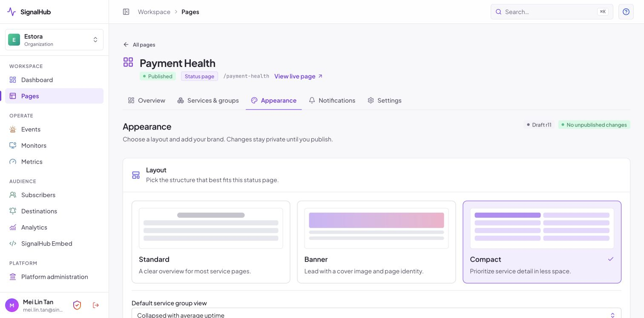Click the Monitors screen icon
The image size is (644, 318).
(x=13, y=145)
